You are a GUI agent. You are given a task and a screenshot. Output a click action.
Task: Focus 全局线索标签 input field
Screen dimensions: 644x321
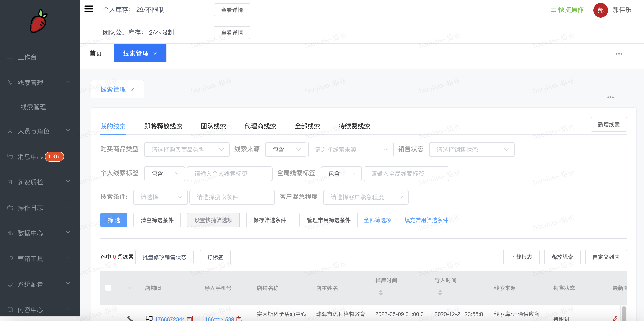(407, 173)
